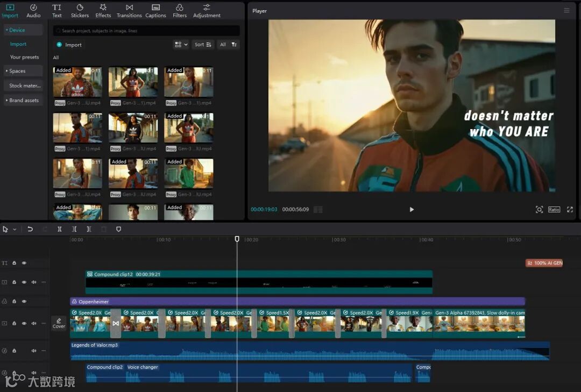581x392 pixels.
Task: Click the Import media button
Action: click(69, 45)
